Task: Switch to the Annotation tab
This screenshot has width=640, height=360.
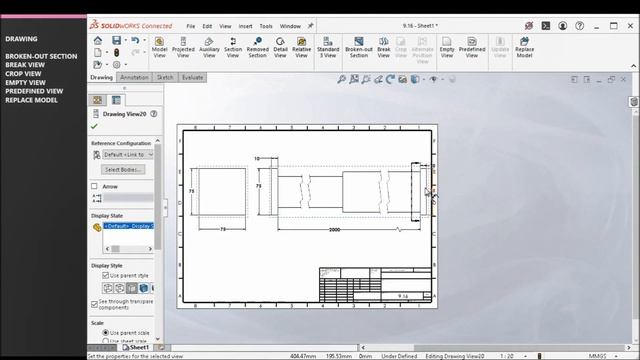Action: [x=134, y=77]
